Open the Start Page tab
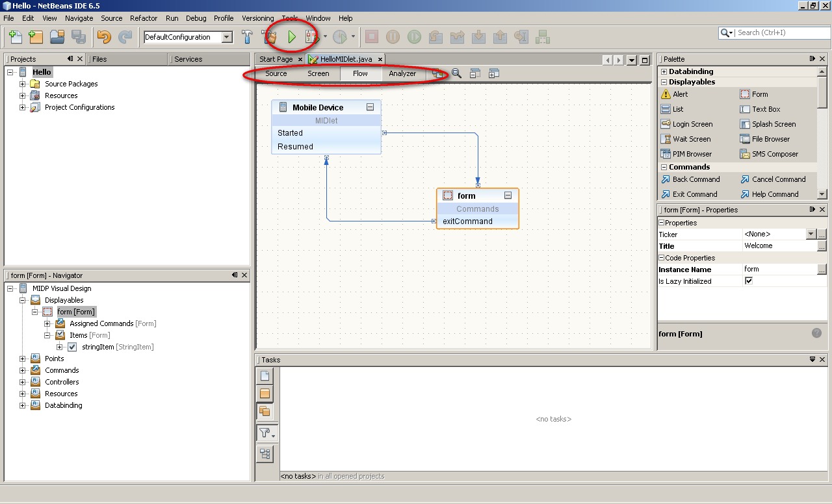Image resolution: width=832 pixels, height=504 pixels. click(x=276, y=59)
